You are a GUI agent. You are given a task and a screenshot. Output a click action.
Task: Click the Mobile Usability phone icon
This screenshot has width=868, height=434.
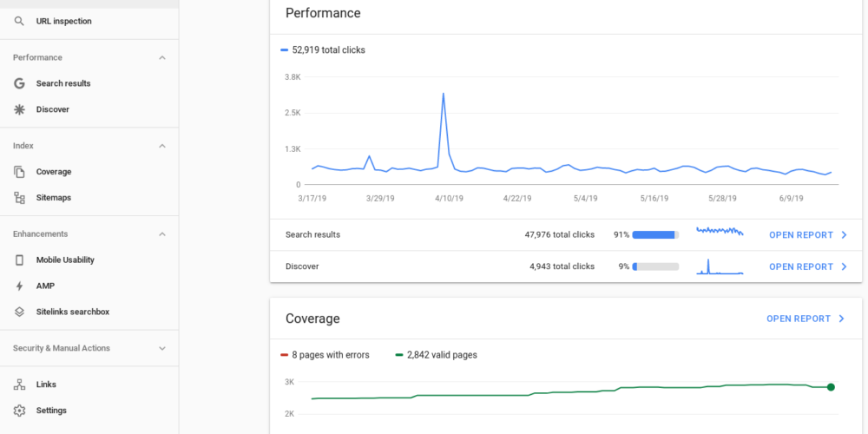pos(19,260)
